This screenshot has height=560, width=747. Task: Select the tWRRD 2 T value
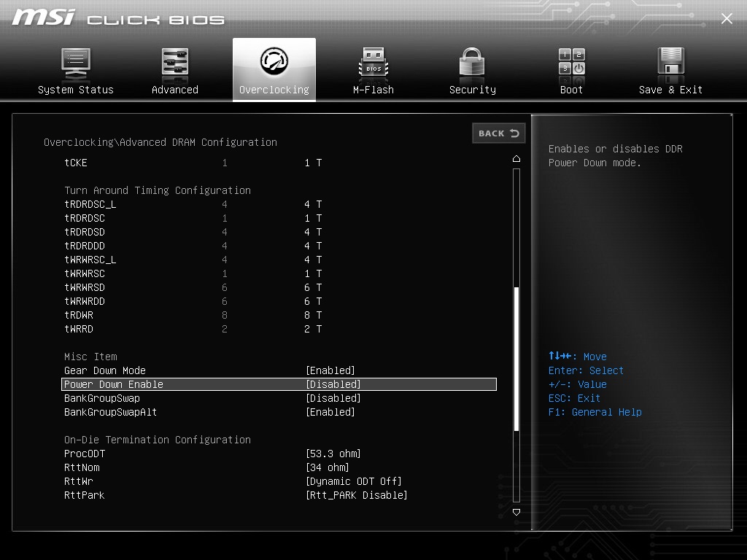pyautogui.click(x=313, y=329)
